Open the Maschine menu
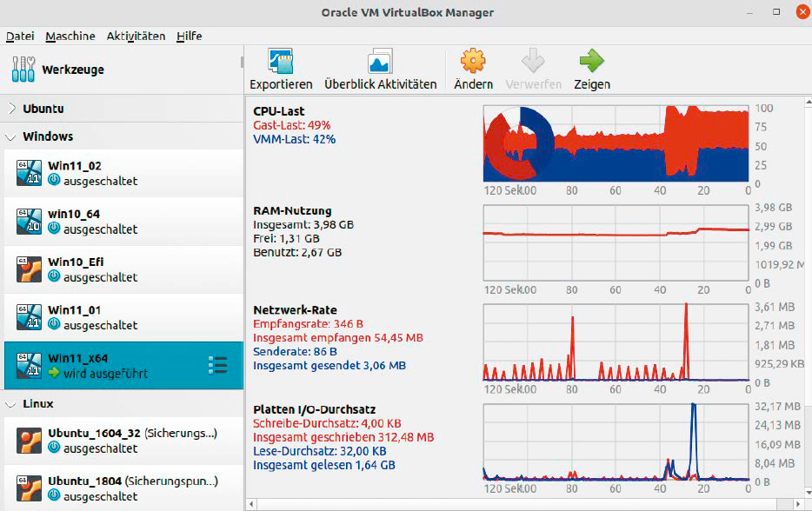Viewport: 812px width, 511px height. click(70, 36)
